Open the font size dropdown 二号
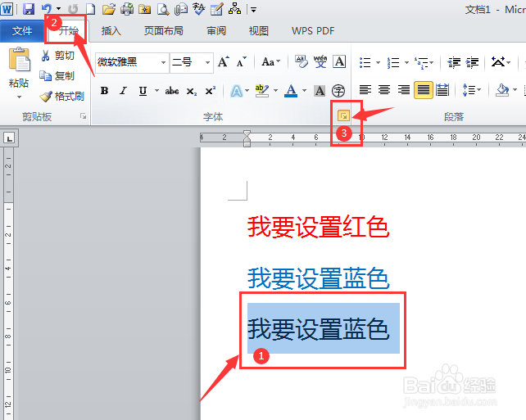The image size is (526, 420). tap(207, 62)
